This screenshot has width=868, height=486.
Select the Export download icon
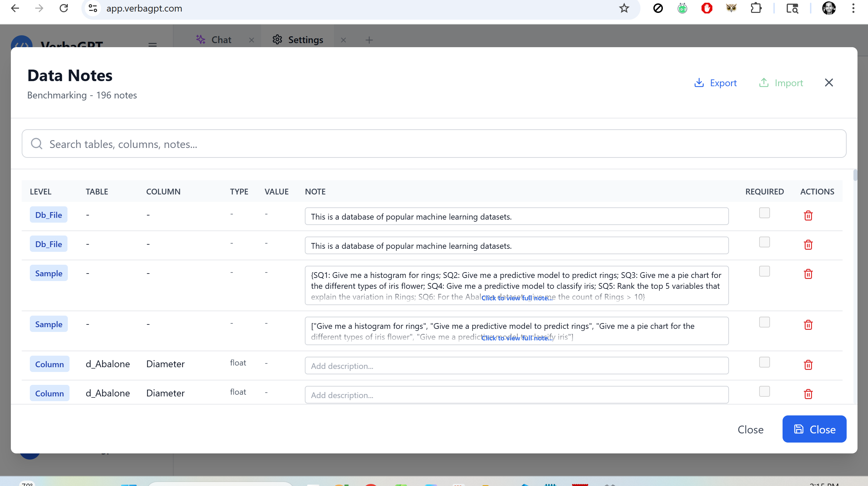point(699,82)
